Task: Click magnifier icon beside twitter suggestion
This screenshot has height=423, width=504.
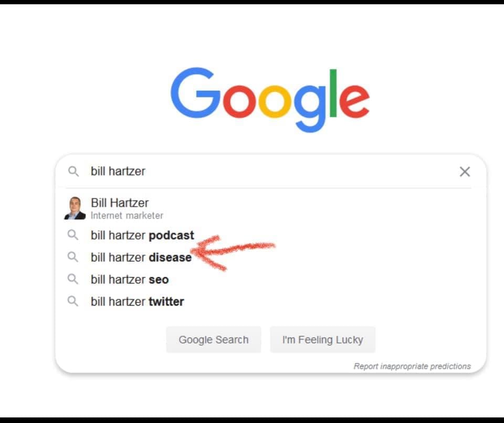Action: pos(72,301)
